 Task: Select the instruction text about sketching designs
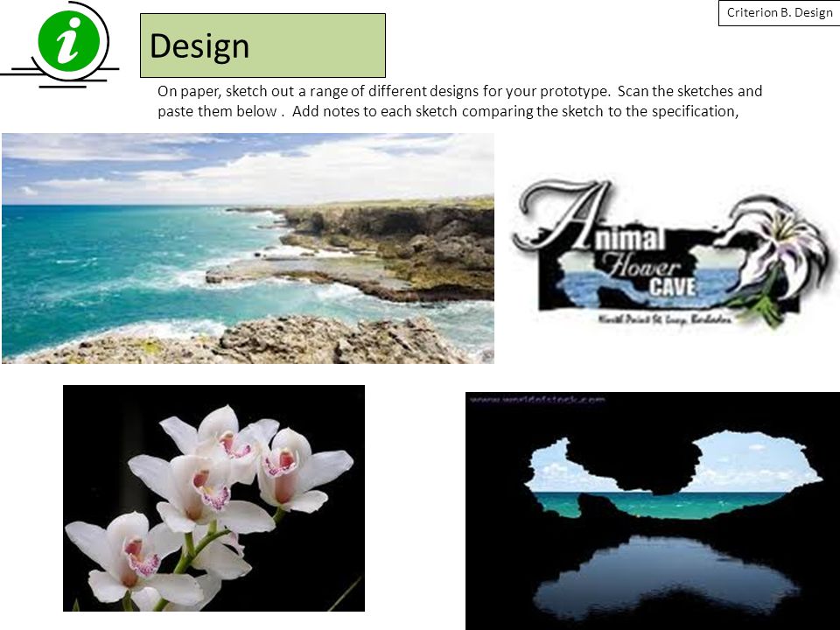pos(459,101)
